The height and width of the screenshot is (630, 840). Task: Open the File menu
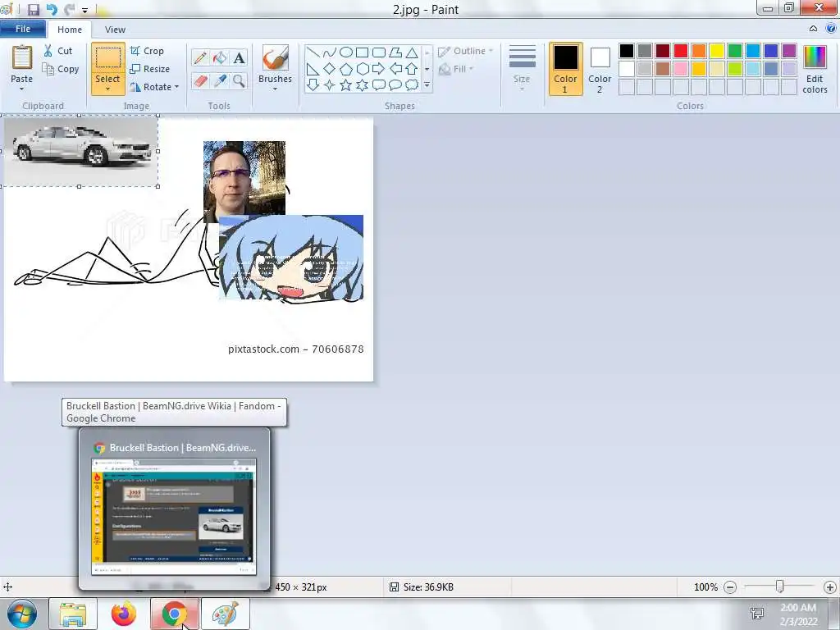coord(23,29)
